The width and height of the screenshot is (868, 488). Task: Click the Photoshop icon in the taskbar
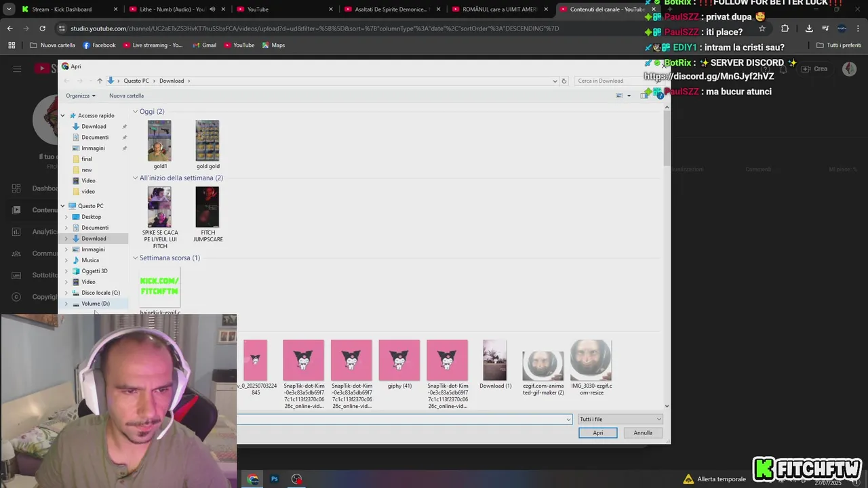click(275, 479)
